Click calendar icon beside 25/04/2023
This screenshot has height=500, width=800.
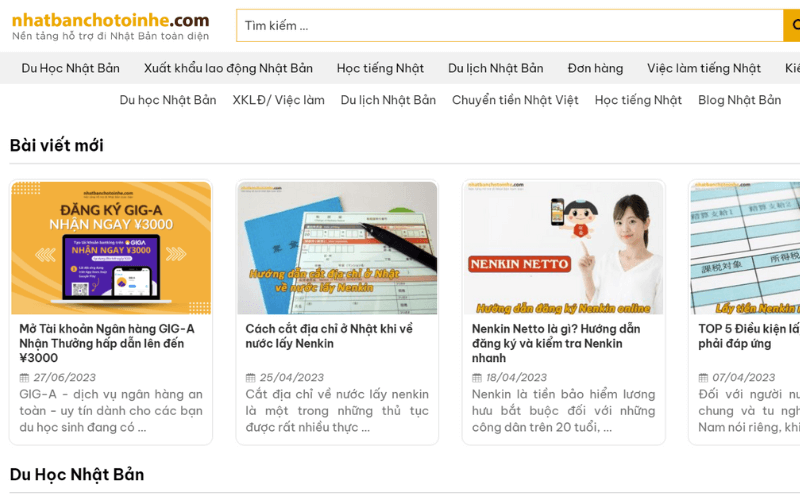[x=251, y=378]
